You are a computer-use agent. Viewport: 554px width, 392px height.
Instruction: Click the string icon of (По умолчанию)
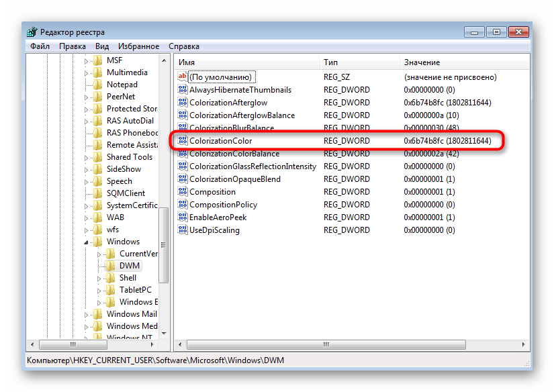(182, 77)
